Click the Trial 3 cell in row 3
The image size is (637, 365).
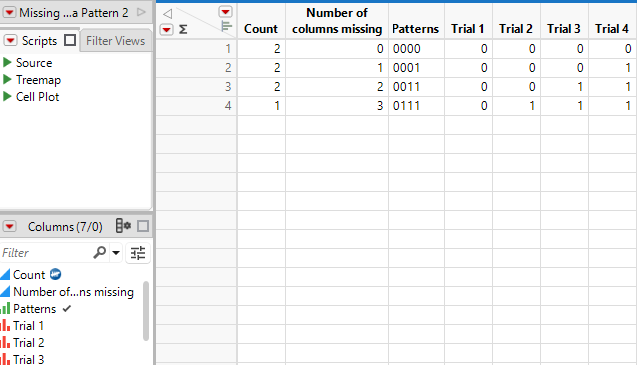coord(564,87)
